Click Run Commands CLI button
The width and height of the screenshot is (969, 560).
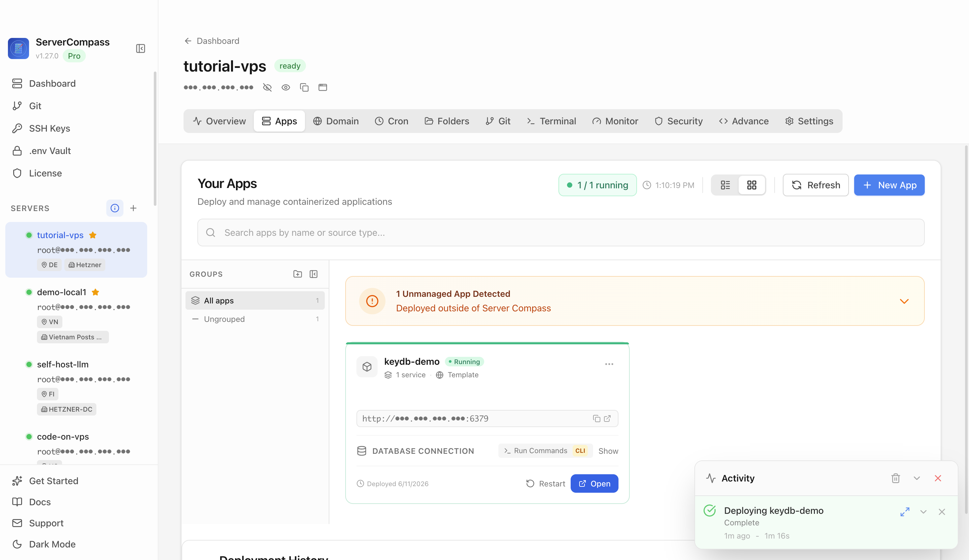coord(545,451)
